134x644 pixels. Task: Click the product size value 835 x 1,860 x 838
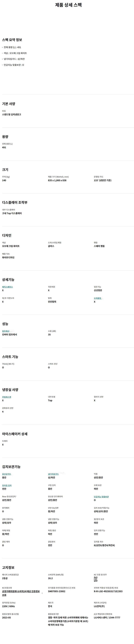tap(57, 180)
